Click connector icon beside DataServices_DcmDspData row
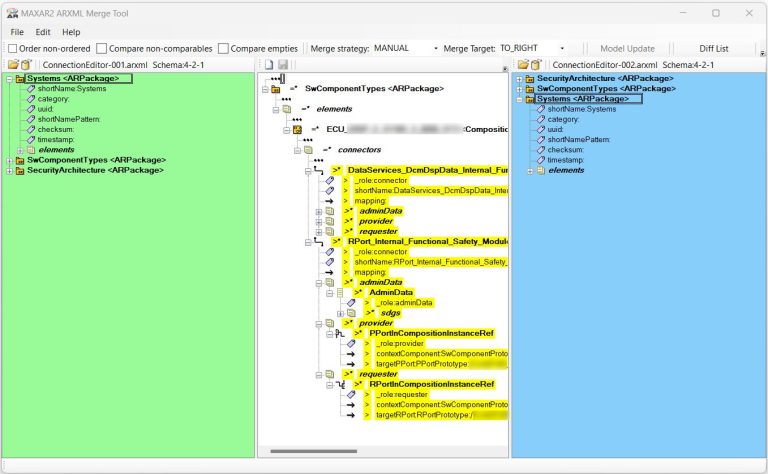 pyautogui.click(x=318, y=170)
